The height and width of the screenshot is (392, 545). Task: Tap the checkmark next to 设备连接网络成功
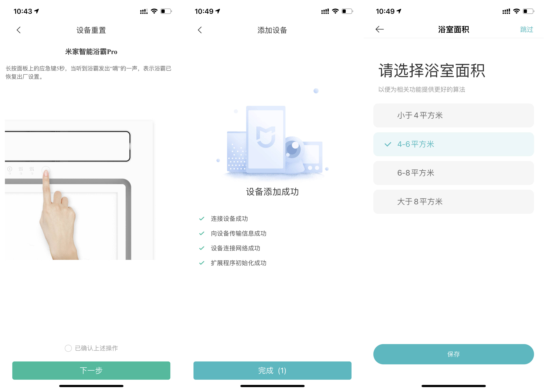click(x=202, y=248)
